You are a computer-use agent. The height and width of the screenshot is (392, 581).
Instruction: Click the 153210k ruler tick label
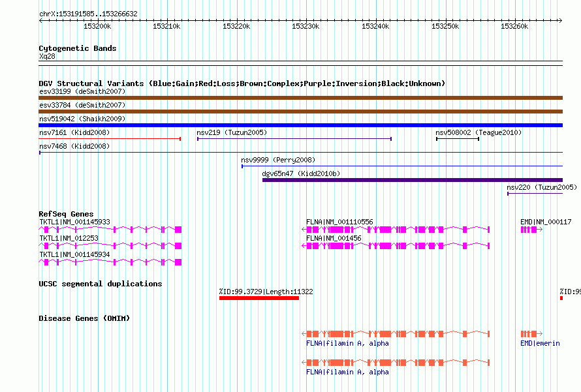166,26
